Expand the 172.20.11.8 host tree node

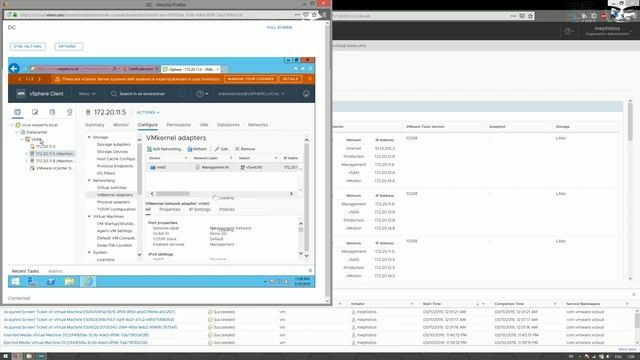click(27, 161)
